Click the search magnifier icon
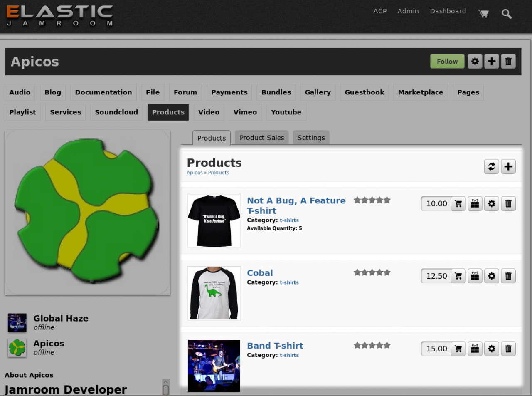 (x=506, y=14)
